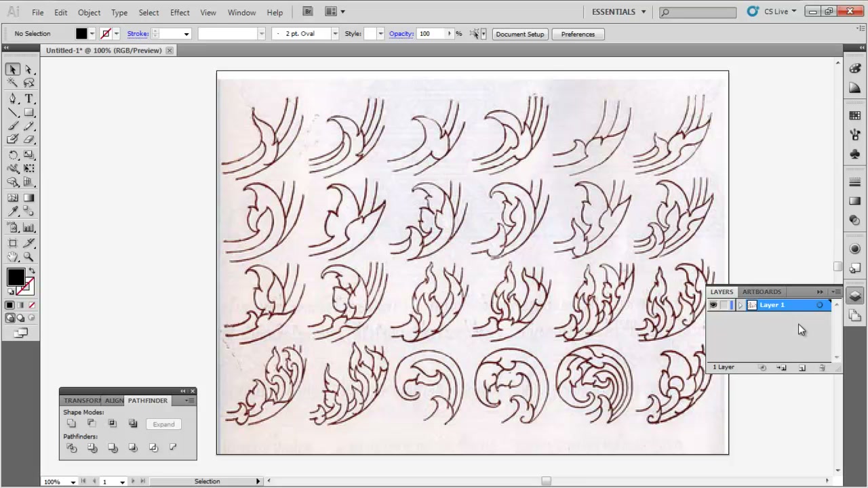The height and width of the screenshot is (488, 868).
Task: Click the Minus Back pathfinder icon
Action: (x=173, y=448)
